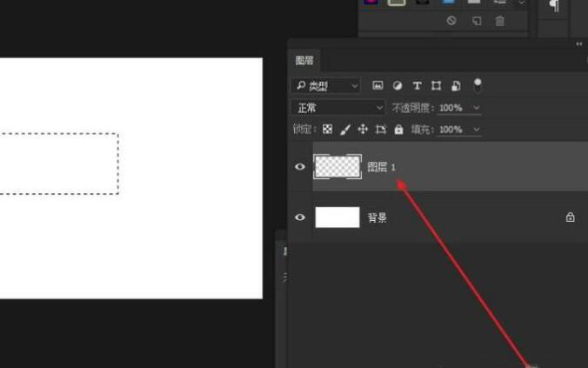Click the lock transparent pixels icon
Image resolution: width=588 pixels, height=368 pixels.
tap(328, 130)
